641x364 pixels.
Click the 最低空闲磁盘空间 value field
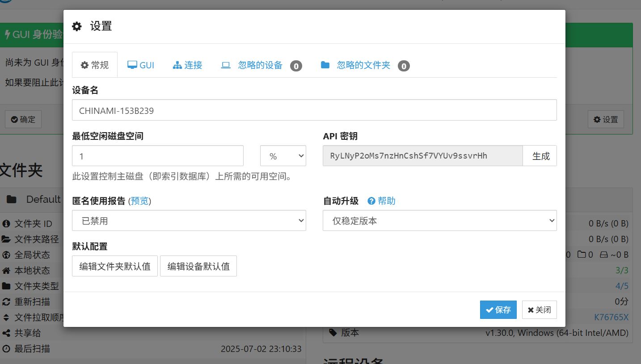(x=158, y=156)
